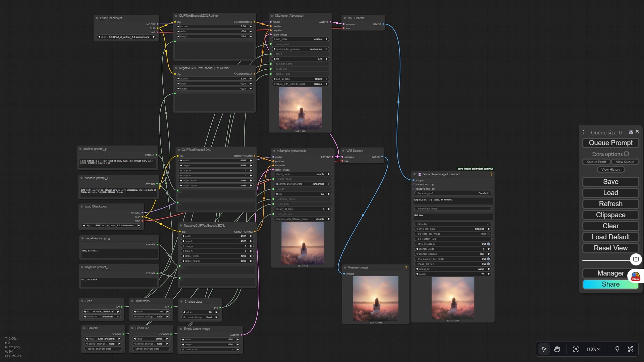This screenshot has height=362, width=644.
Task: Click the filename_prefix ComfyUI field
Action: coord(453,193)
